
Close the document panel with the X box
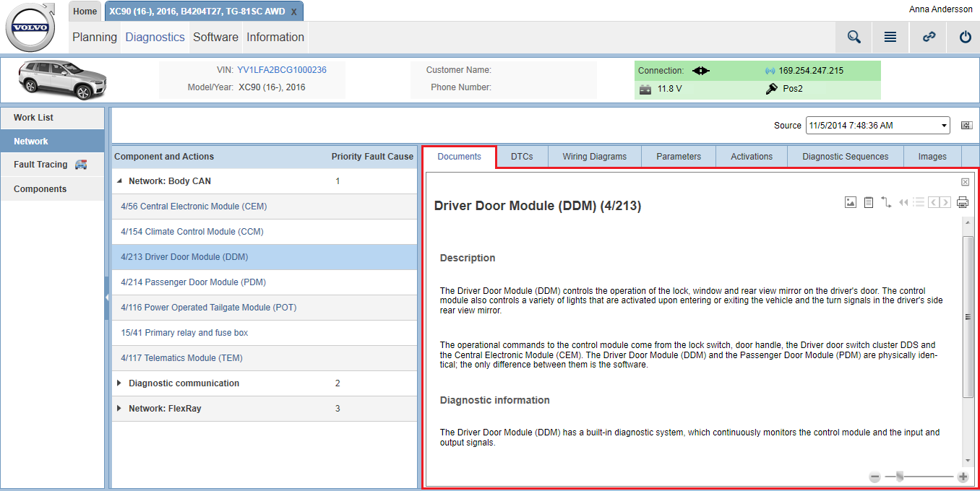965,182
